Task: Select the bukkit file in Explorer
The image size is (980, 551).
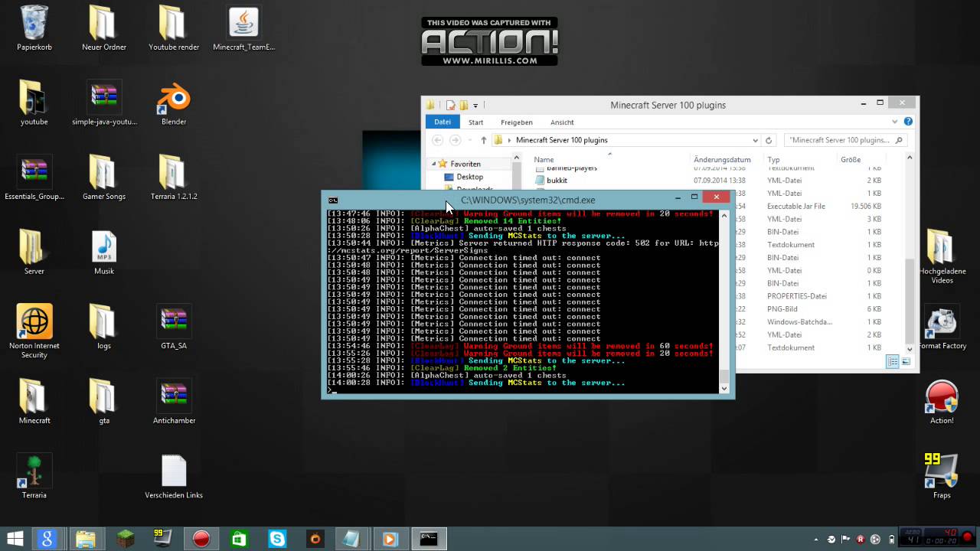Action: click(557, 181)
